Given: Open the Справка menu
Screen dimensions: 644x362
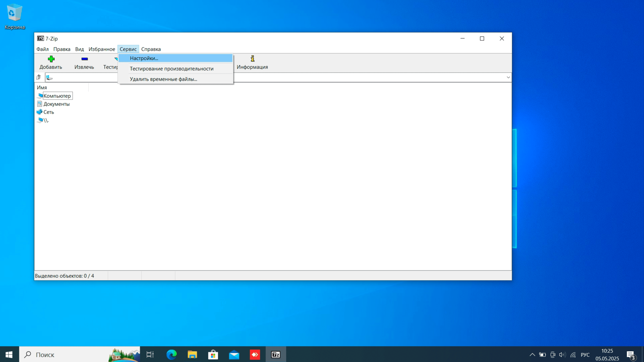Looking at the screenshot, I should [151, 49].
